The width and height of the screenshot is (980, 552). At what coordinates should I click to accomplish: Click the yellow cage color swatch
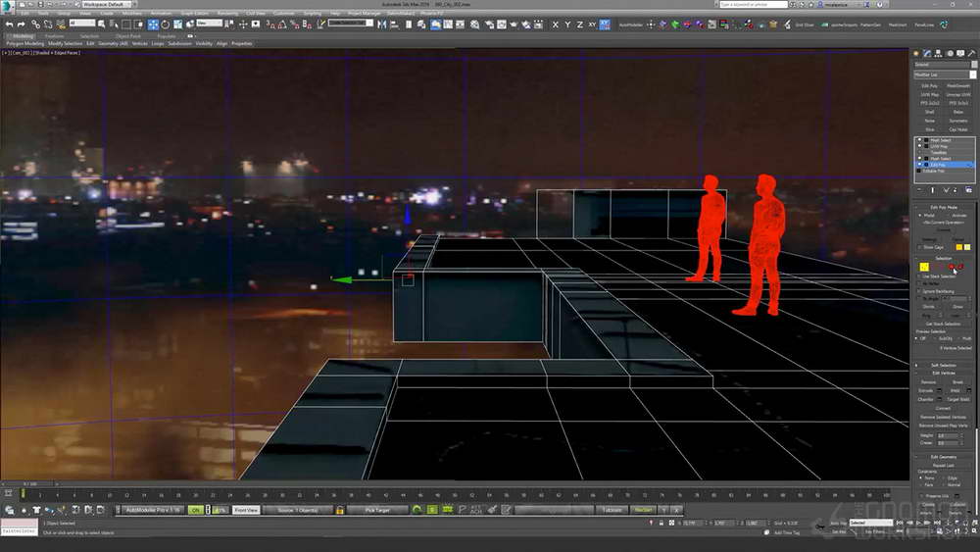958,247
